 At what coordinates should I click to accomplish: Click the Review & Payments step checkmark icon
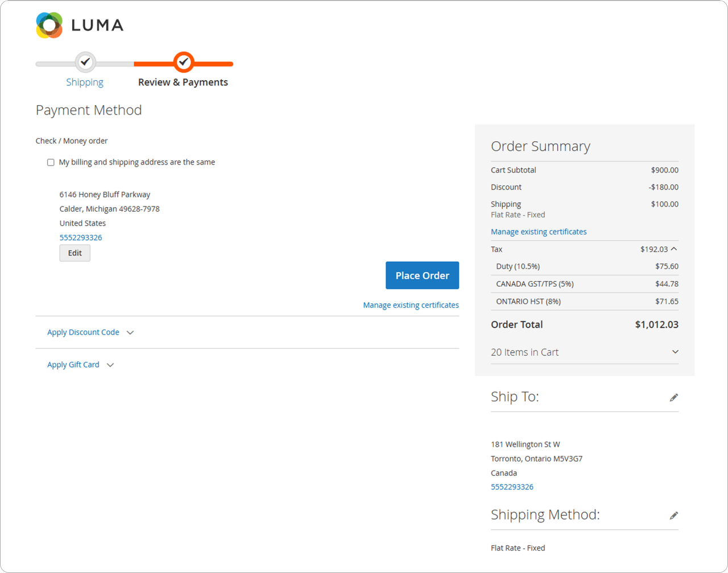pyautogui.click(x=183, y=63)
